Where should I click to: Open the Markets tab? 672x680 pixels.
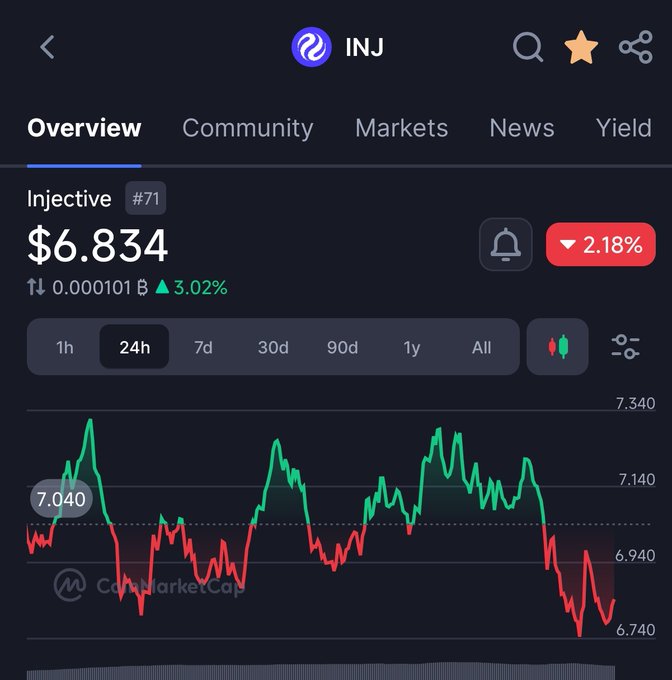point(401,128)
